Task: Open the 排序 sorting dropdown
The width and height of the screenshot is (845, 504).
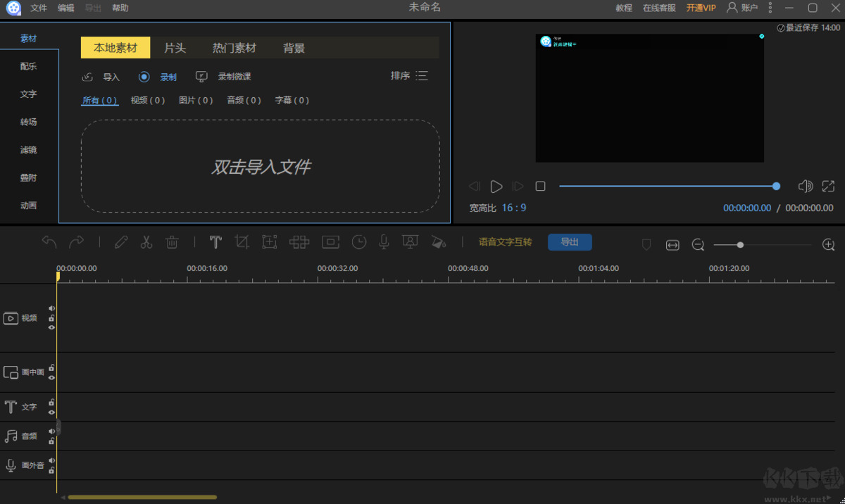Action: click(x=409, y=75)
